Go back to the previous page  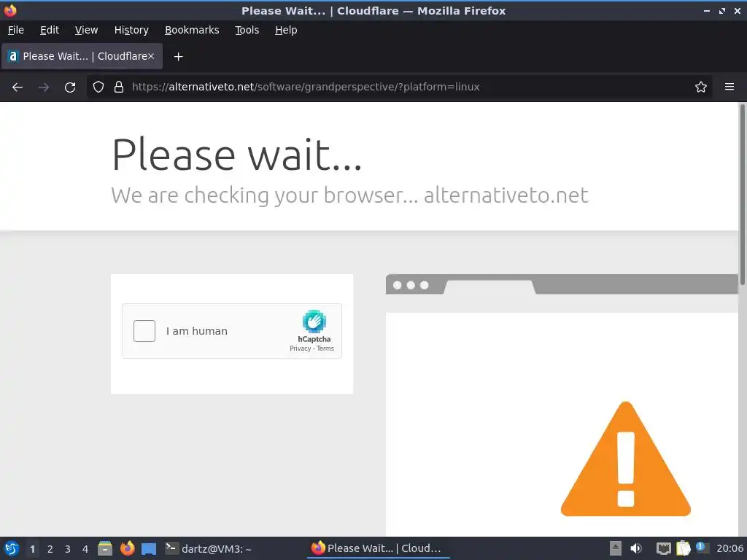click(18, 87)
